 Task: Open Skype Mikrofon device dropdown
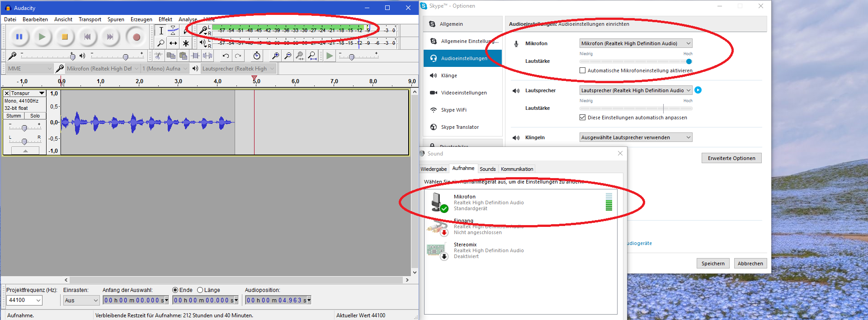(x=636, y=43)
